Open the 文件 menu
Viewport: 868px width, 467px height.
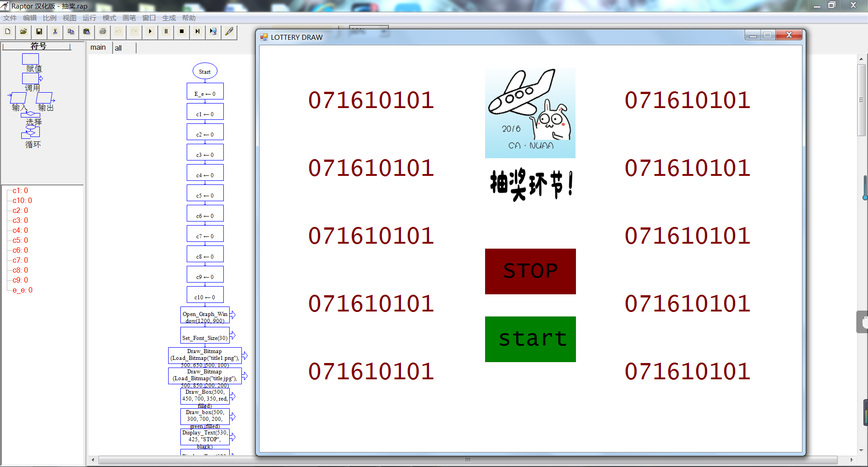click(10, 18)
